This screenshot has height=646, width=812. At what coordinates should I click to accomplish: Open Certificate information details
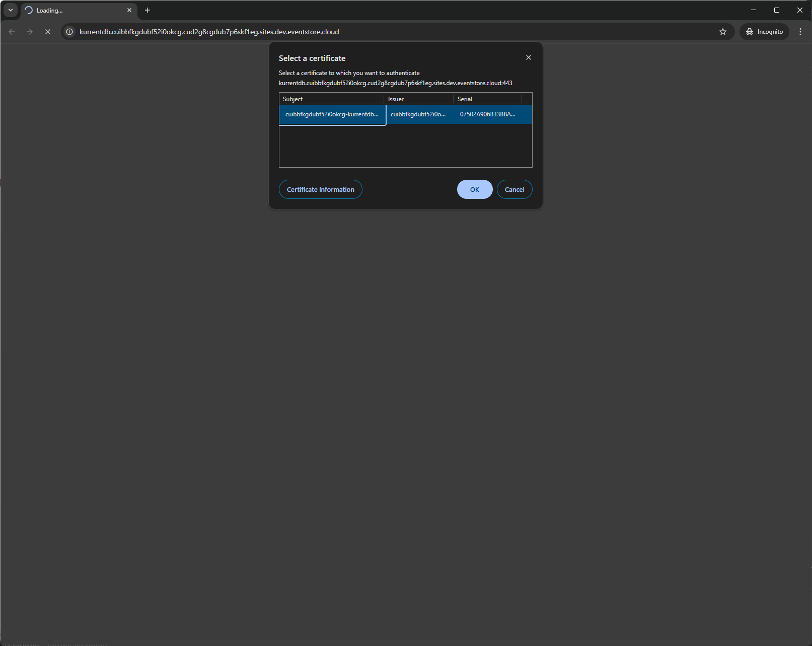[320, 189]
